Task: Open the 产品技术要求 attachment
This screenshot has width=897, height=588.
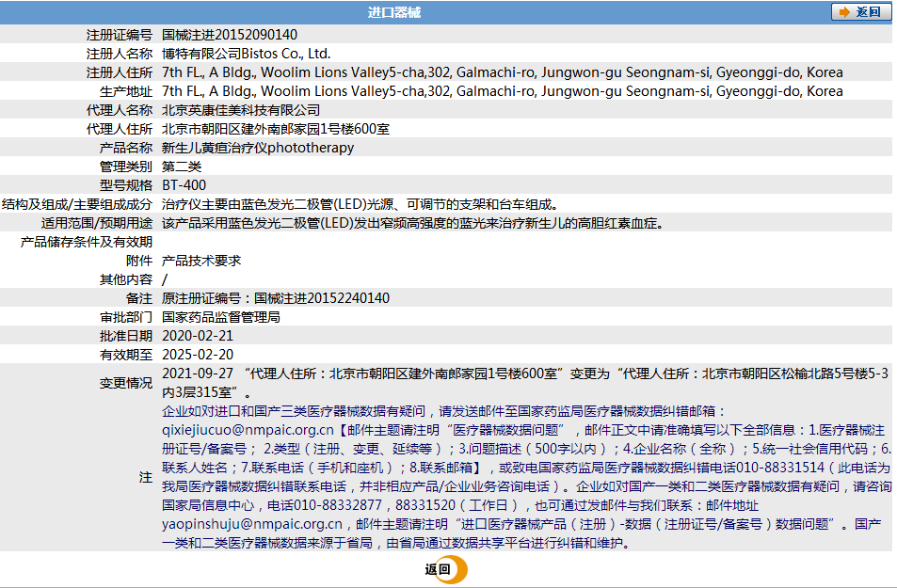Action: (x=201, y=261)
